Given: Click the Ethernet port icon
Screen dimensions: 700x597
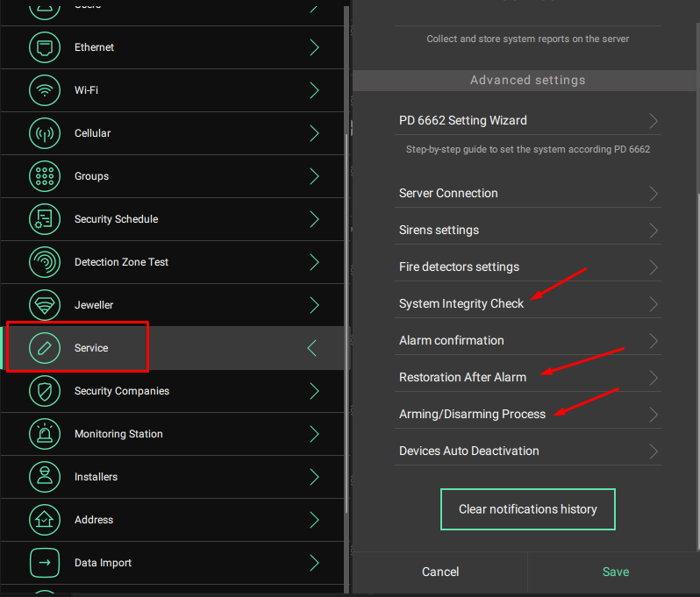Looking at the screenshot, I should pyautogui.click(x=45, y=47).
